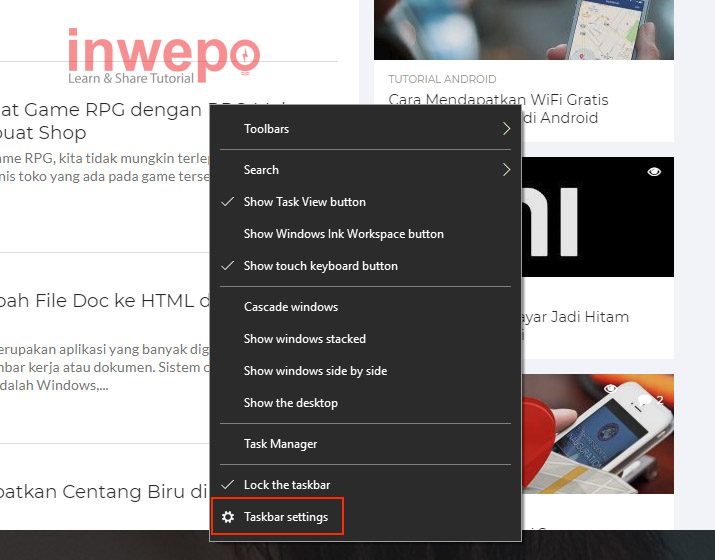715x560 pixels.
Task: Choose Show windows side by side
Action: tap(365, 371)
